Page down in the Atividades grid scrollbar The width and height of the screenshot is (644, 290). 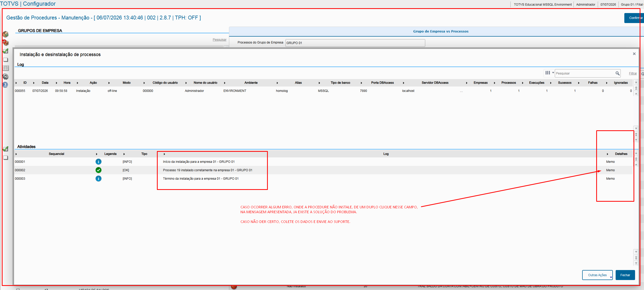coord(636,257)
